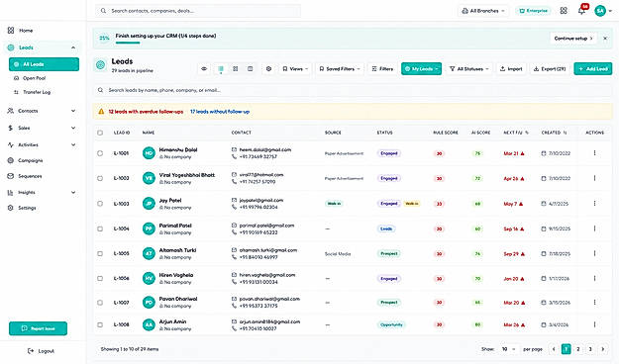Select the checkbox for Viral Yogeshbhai Bhatt
619x364 pixels.
[x=100, y=178]
